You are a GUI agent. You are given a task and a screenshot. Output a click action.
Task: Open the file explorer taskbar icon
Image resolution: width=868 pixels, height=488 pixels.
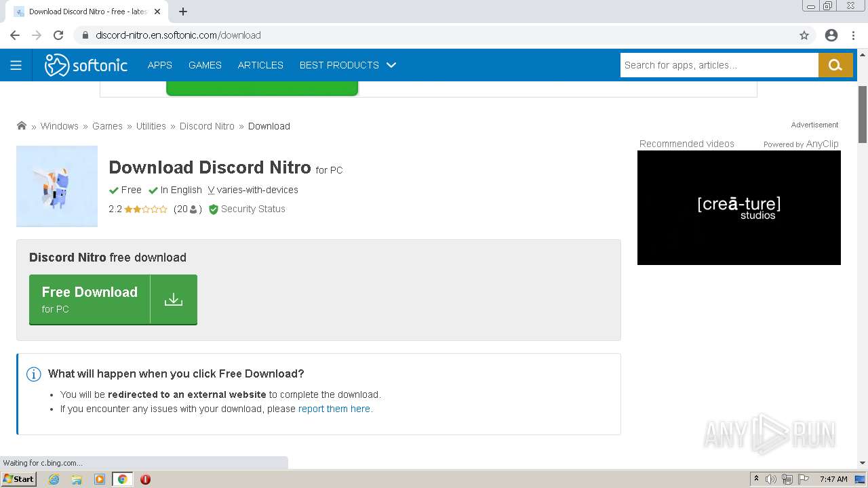(x=77, y=479)
